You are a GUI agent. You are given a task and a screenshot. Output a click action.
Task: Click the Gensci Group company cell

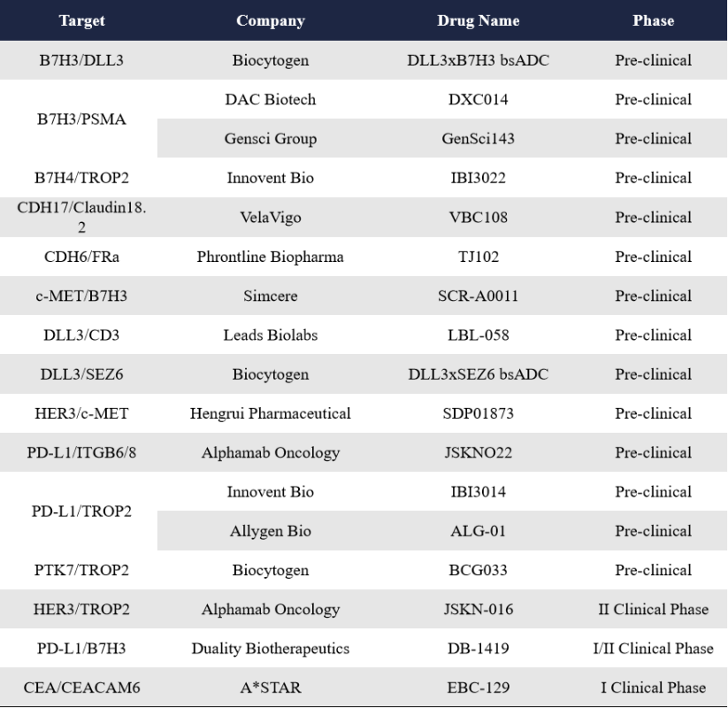click(270, 138)
